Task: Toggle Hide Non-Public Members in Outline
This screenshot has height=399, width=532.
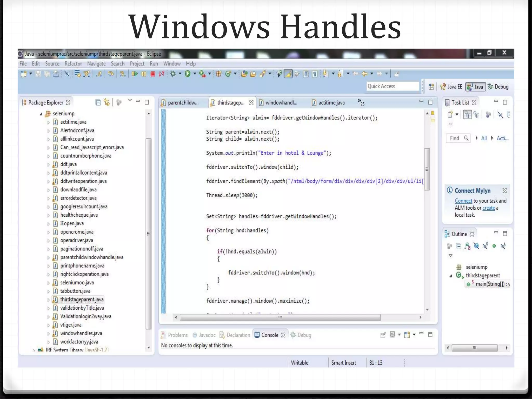Action: pyautogui.click(x=494, y=246)
